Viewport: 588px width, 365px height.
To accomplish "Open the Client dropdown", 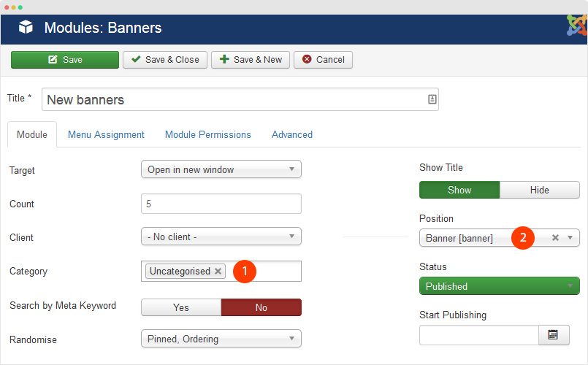I will 221,237.
